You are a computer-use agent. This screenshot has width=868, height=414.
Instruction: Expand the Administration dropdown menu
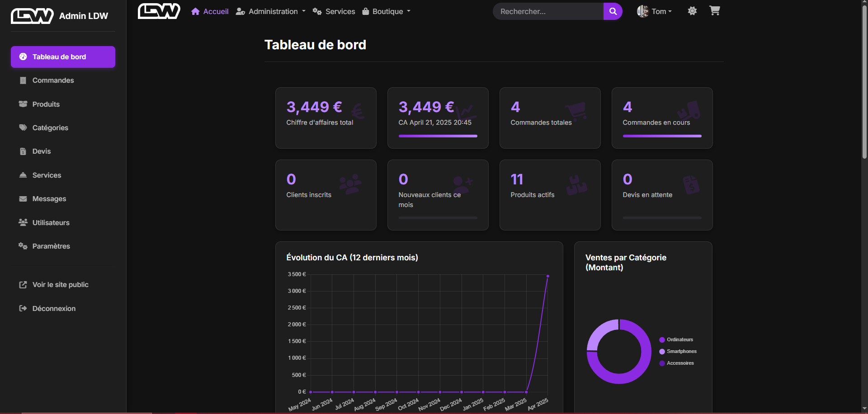pyautogui.click(x=271, y=11)
